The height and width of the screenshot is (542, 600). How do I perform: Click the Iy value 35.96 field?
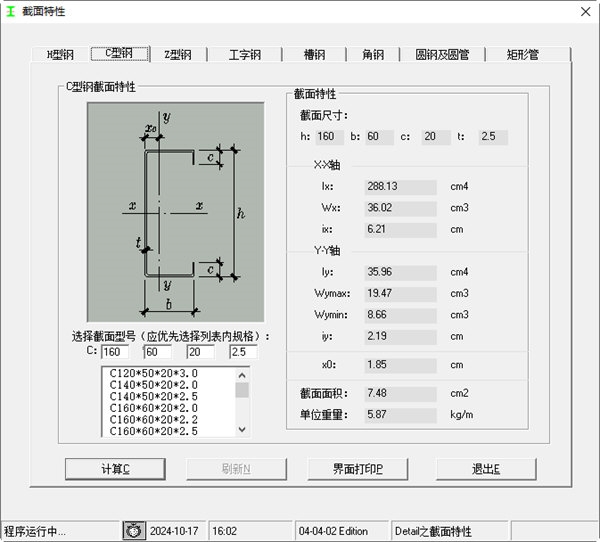tap(400, 272)
